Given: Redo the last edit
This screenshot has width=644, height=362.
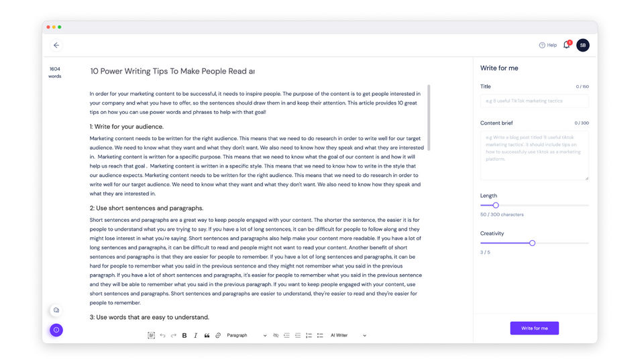Looking at the screenshot, I should [174, 335].
